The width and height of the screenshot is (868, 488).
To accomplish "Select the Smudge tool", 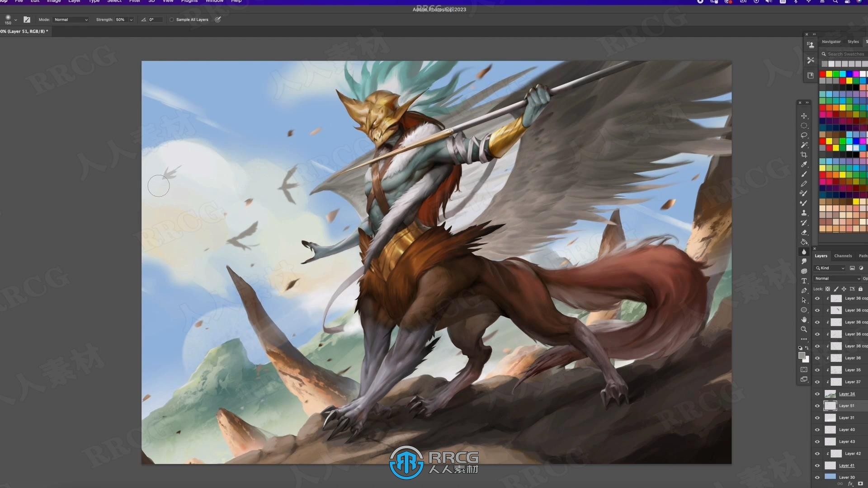I will coord(804,261).
